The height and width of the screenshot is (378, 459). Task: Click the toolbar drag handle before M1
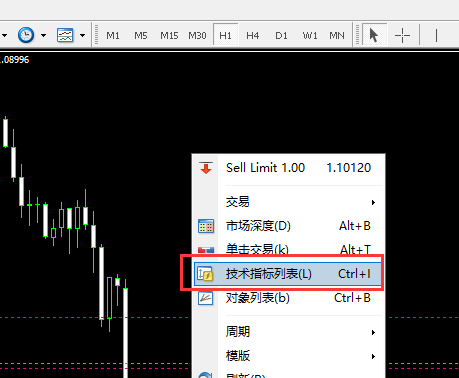[x=96, y=35]
